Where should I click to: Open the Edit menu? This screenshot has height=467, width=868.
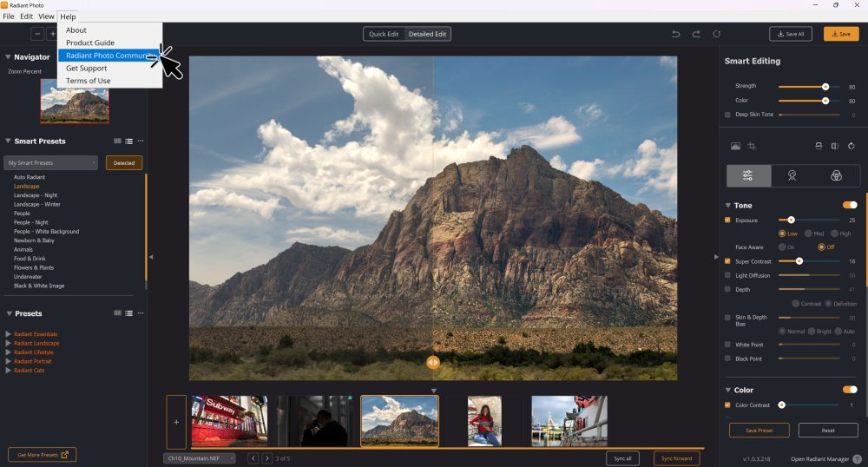[x=26, y=16]
